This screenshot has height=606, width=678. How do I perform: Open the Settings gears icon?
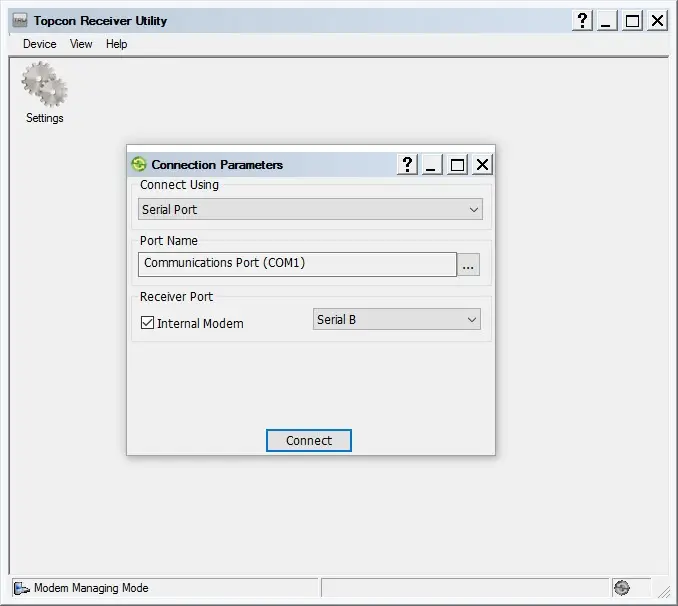(x=45, y=84)
